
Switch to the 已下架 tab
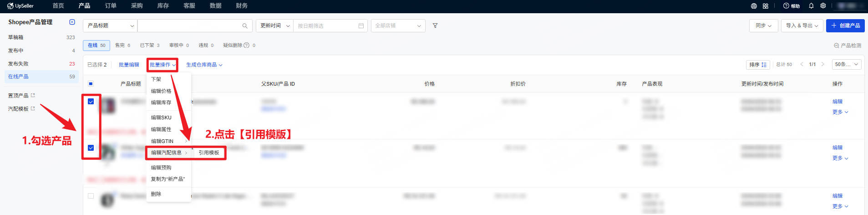tap(150, 45)
